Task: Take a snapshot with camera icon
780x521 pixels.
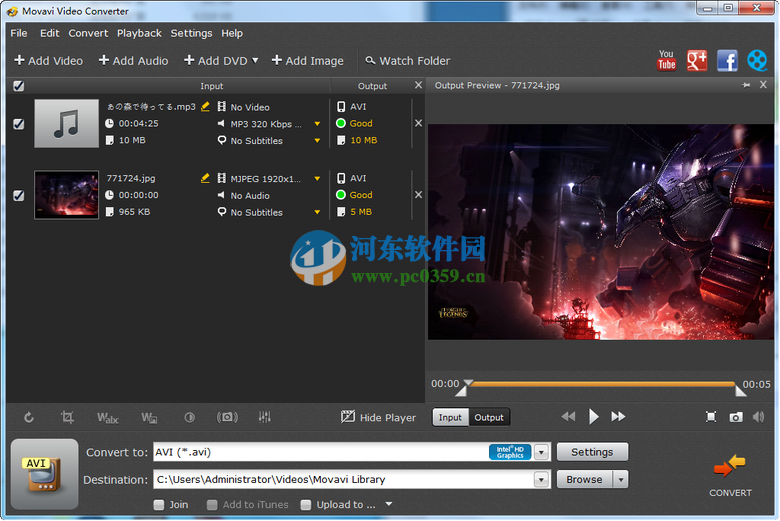Action: click(736, 417)
